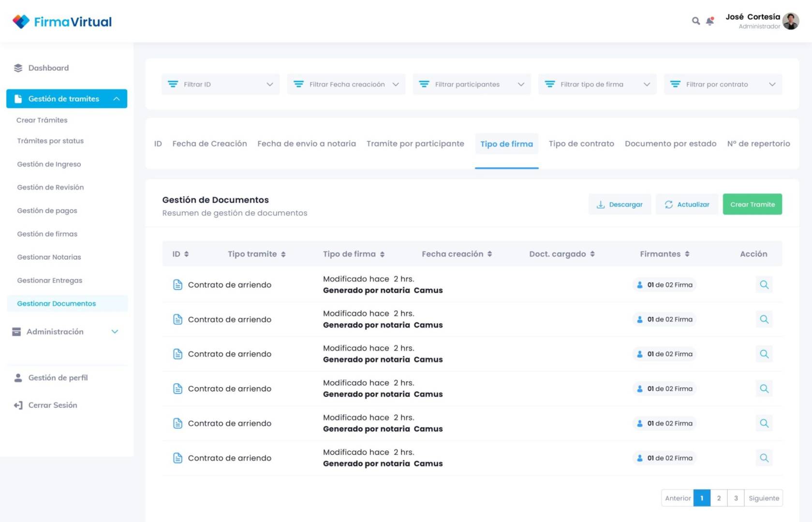
Task: View first row with magnifier action icon
Action: (x=764, y=285)
